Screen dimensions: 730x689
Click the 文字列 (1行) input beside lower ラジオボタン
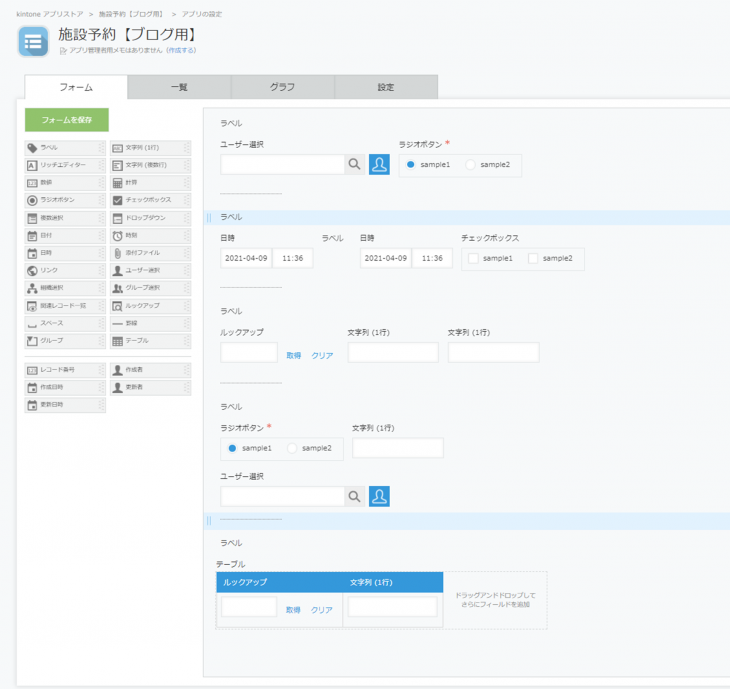pyautogui.click(x=398, y=448)
